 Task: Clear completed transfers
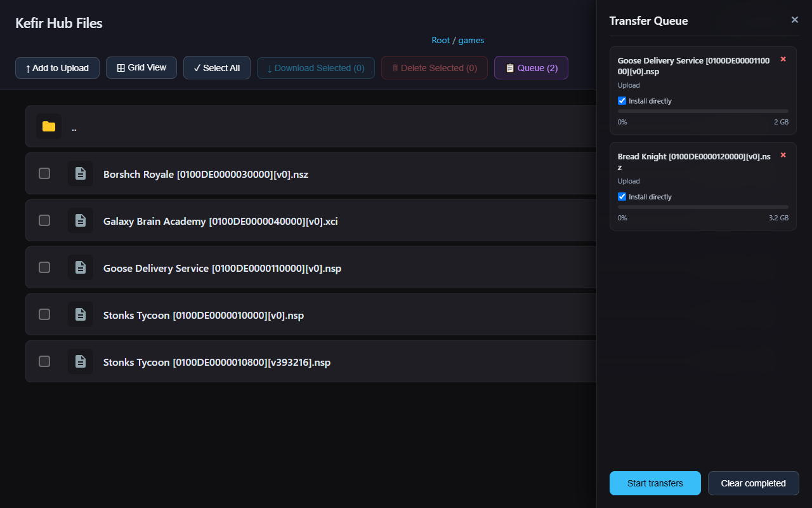point(754,483)
